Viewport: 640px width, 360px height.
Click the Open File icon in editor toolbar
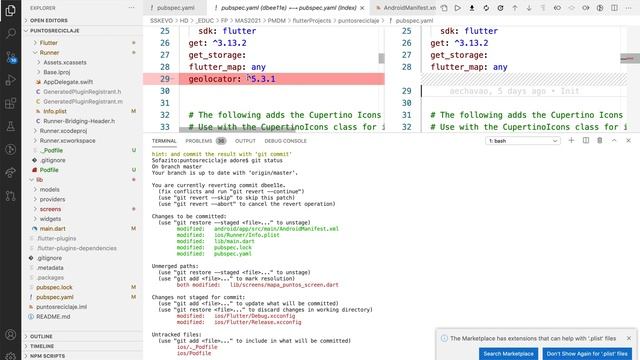click(x=444, y=8)
